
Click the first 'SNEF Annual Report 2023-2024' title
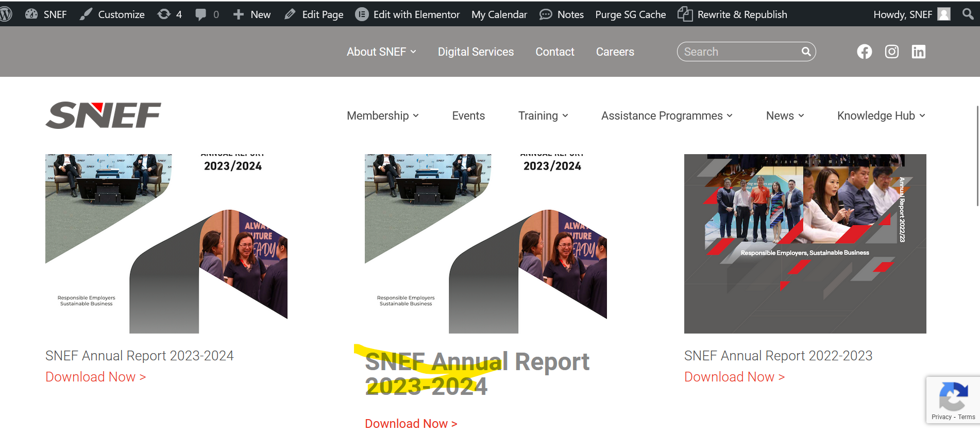(140, 356)
